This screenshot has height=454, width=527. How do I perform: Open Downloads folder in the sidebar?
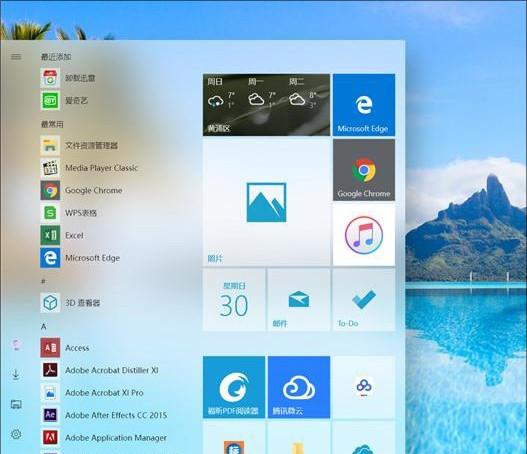click(x=16, y=374)
